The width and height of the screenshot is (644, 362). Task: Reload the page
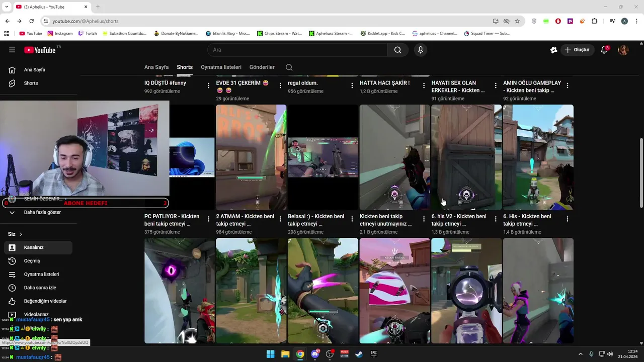(31, 21)
